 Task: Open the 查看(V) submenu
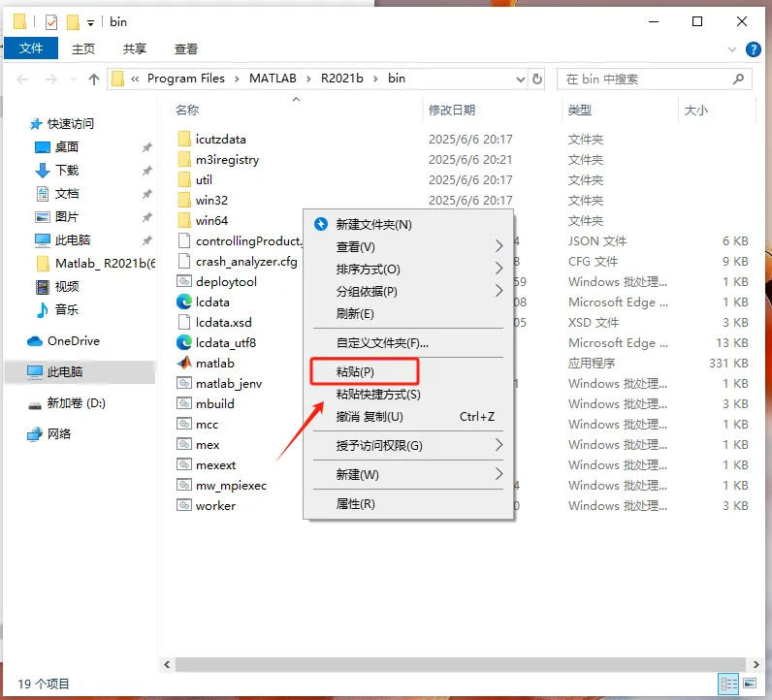click(x=408, y=246)
